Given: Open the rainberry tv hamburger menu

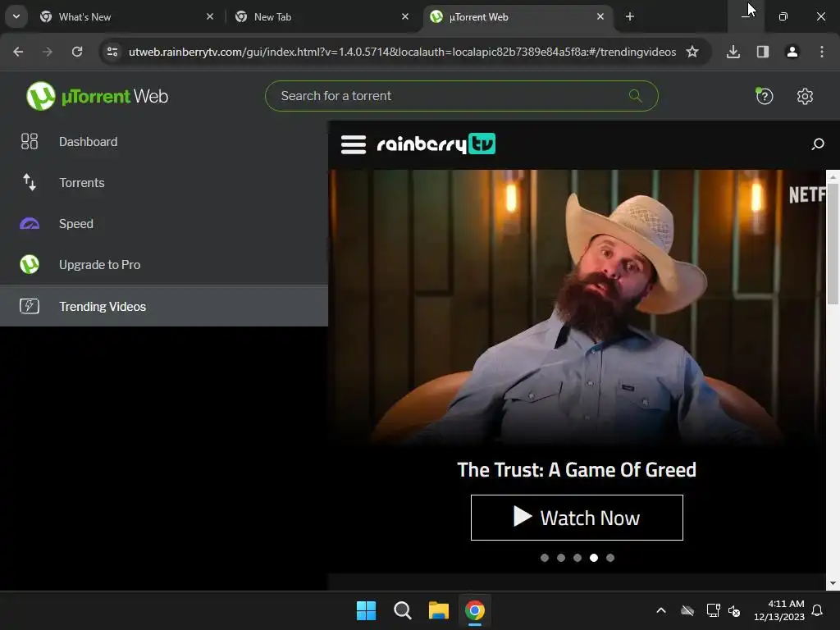Looking at the screenshot, I should tap(354, 144).
